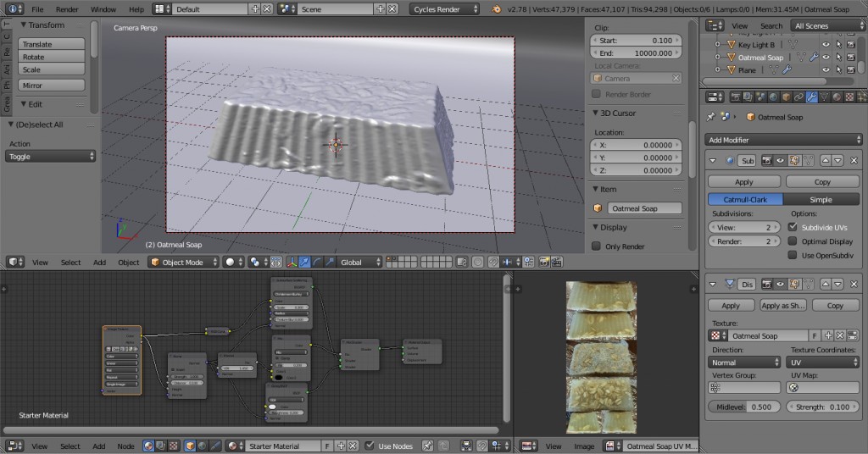Click the Object properties cube tab icon

(x=786, y=96)
